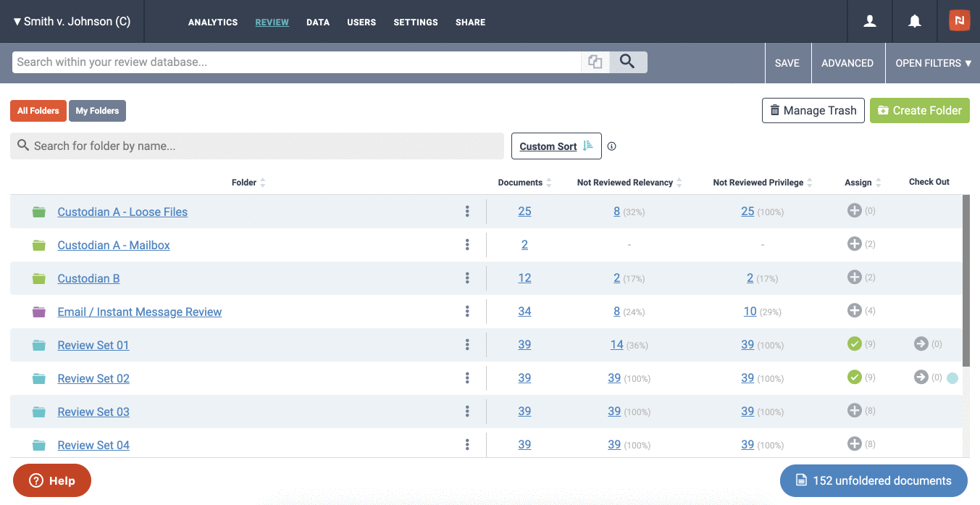This screenshot has width=980, height=505.
Task: Open the Custodian A - Mailbox folder link
Action: pos(114,245)
